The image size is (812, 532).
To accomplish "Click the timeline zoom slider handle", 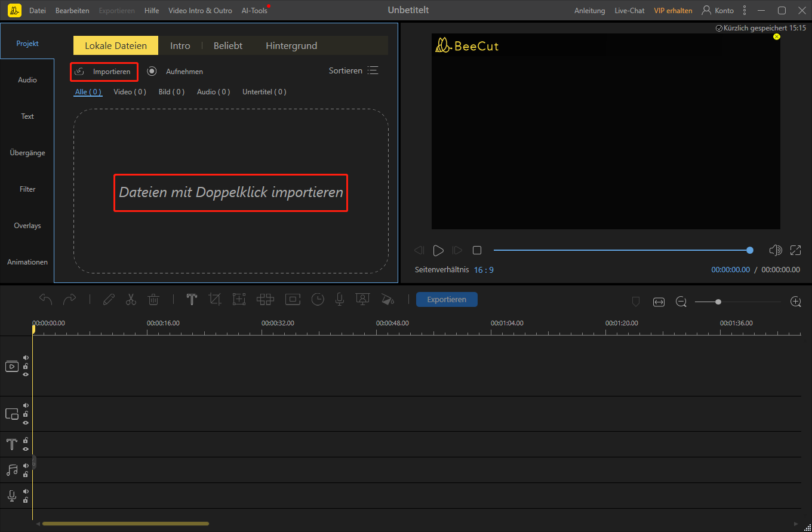I will pos(718,302).
